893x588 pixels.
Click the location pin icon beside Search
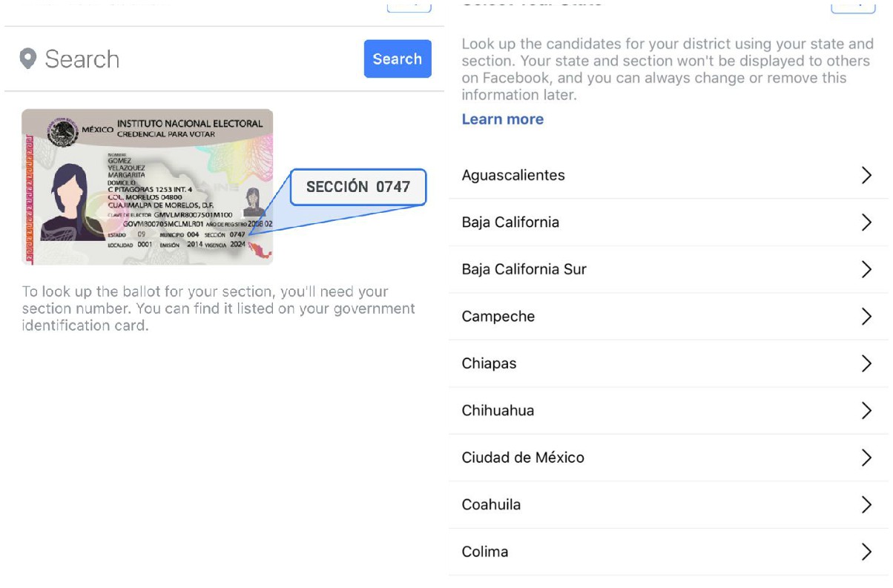click(x=28, y=59)
